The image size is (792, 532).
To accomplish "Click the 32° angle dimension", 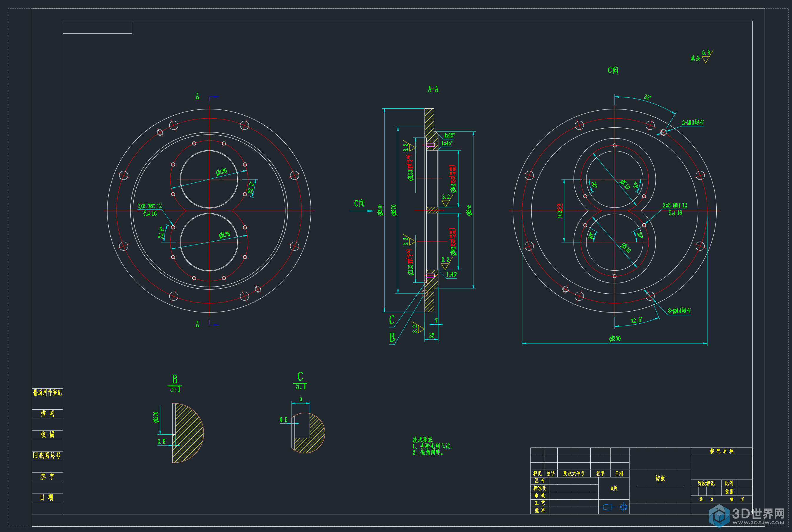I will pyautogui.click(x=648, y=97).
